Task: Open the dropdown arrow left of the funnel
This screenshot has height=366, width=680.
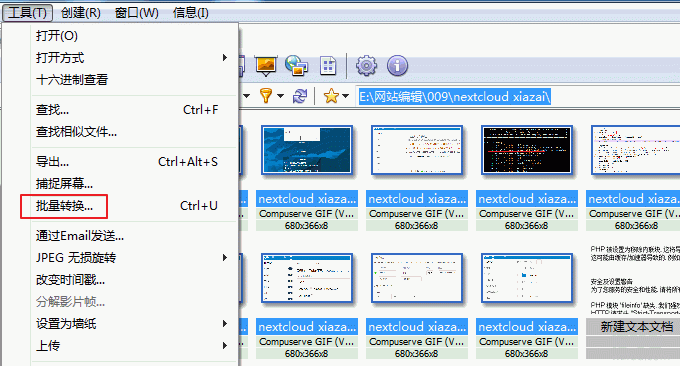Action: tap(246, 96)
